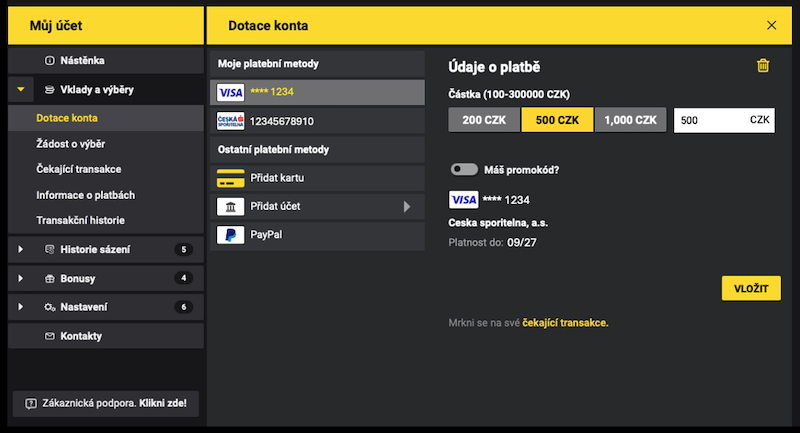This screenshot has height=433, width=800.
Task: Expand the Historie sázení section
Action: [x=20, y=249]
